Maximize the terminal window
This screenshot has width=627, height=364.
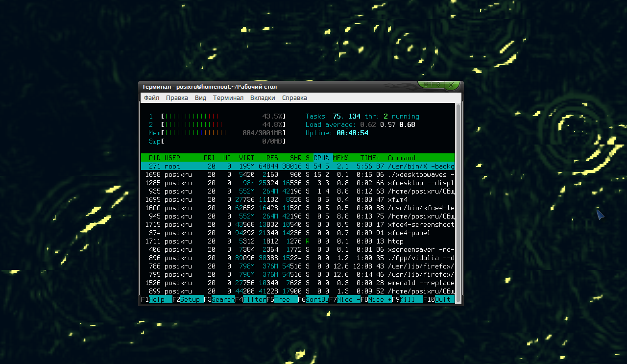tap(438, 85)
